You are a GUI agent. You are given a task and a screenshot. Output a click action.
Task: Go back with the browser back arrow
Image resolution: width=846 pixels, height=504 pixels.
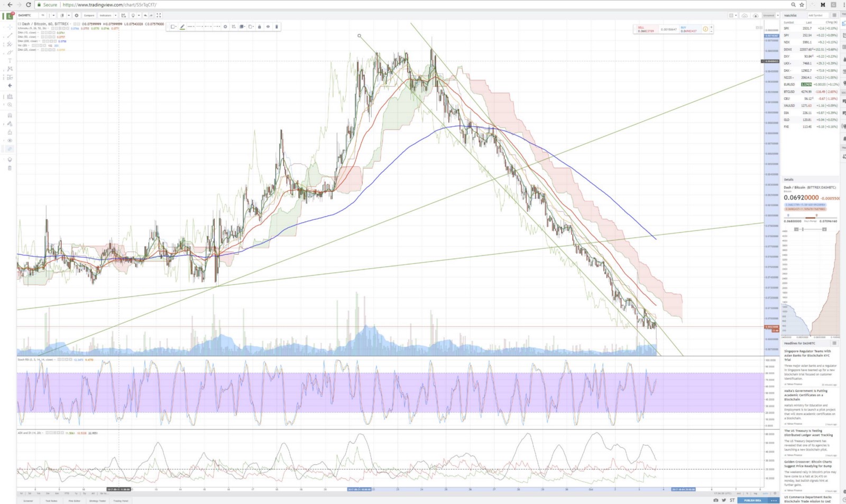click(x=10, y=5)
